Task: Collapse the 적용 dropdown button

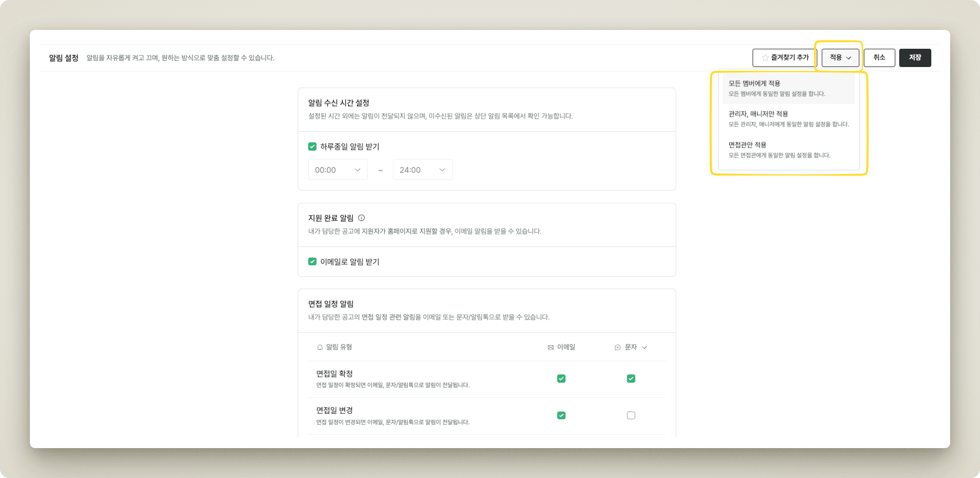Action: point(840,58)
